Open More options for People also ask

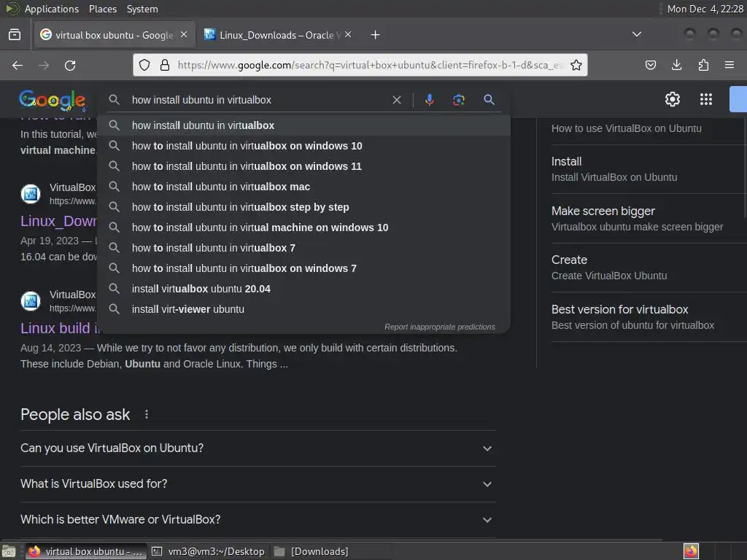pyautogui.click(x=147, y=415)
